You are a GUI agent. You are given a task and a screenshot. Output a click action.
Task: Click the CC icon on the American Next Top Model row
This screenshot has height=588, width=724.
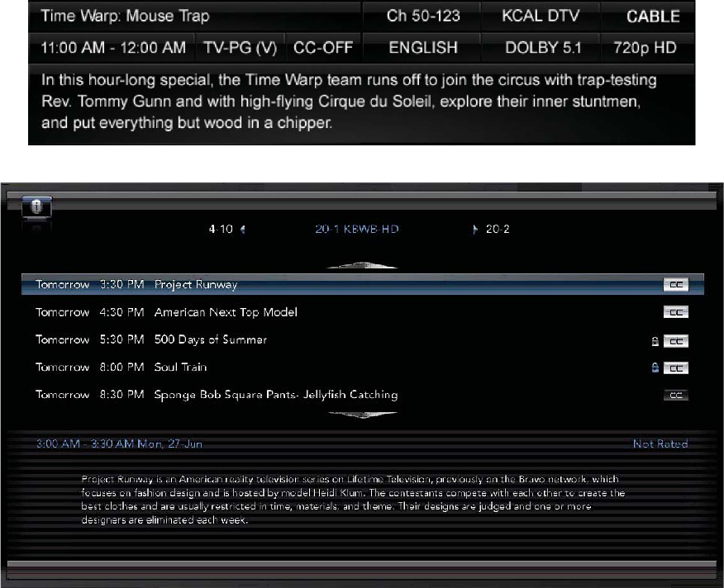click(675, 312)
